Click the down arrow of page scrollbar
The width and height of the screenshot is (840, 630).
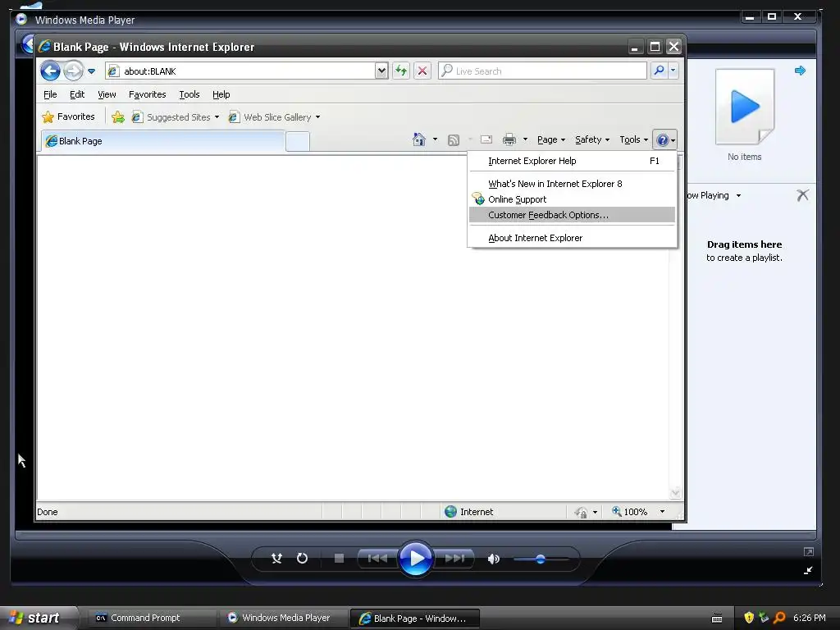675,492
